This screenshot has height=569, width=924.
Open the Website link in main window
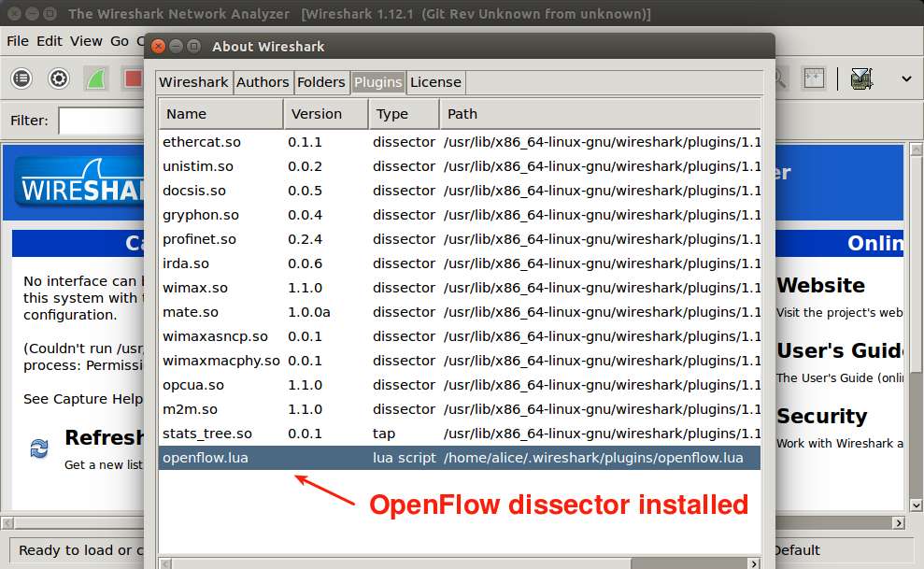[821, 286]
